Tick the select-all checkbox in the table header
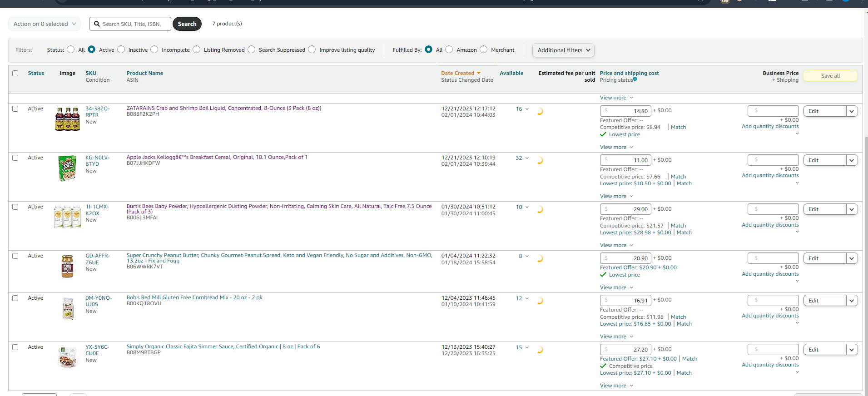Image resolution: width=868 pixels, height=396 pixels. pyautogui.click(x=15, y=73)
